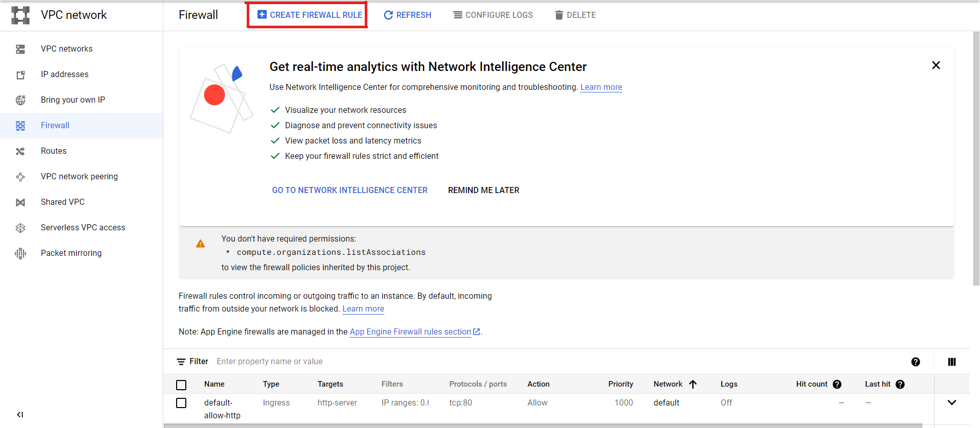980x428 pixels.
Task: Open Routes page
Action: (x=54, y=151)
